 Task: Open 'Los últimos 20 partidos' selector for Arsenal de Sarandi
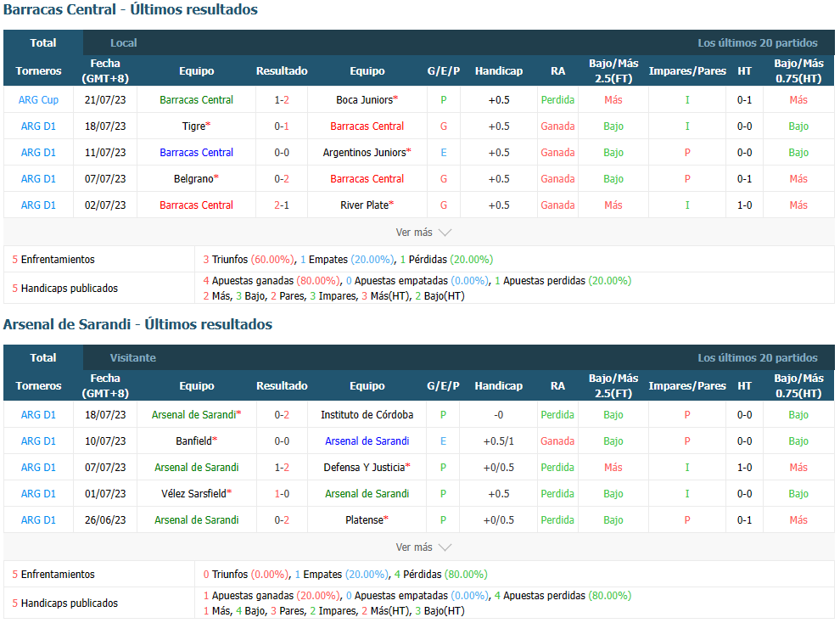pyautogui.click(x=757, y=358)
